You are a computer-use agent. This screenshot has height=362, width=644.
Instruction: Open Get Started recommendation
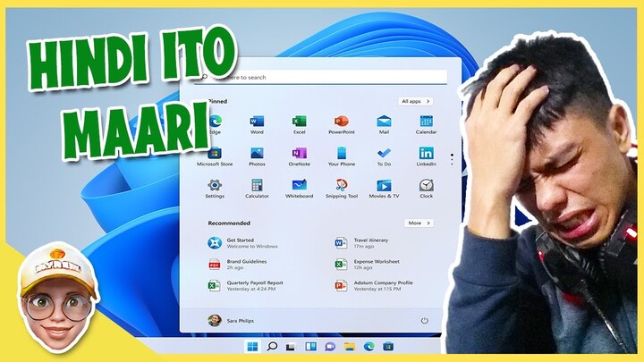click(x=242, y=243)
